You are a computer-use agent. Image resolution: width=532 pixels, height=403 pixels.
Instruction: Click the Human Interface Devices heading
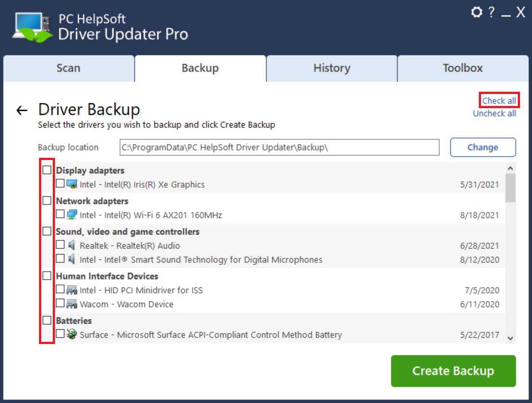tap(107, 276)
